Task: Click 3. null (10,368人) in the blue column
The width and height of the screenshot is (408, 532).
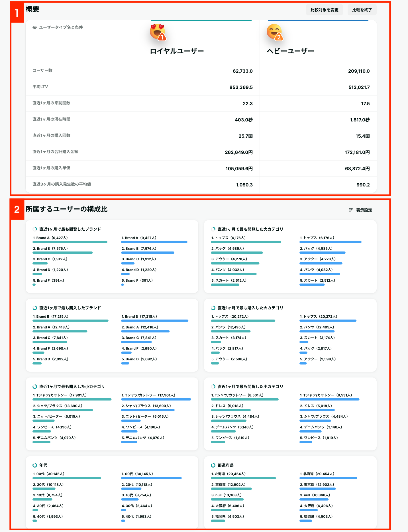Action: click(x=315, y=495)
